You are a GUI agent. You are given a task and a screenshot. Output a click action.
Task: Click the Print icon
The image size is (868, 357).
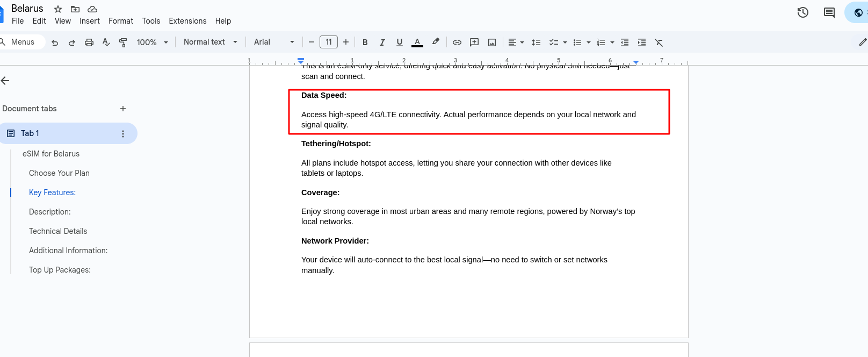point(89,42)
